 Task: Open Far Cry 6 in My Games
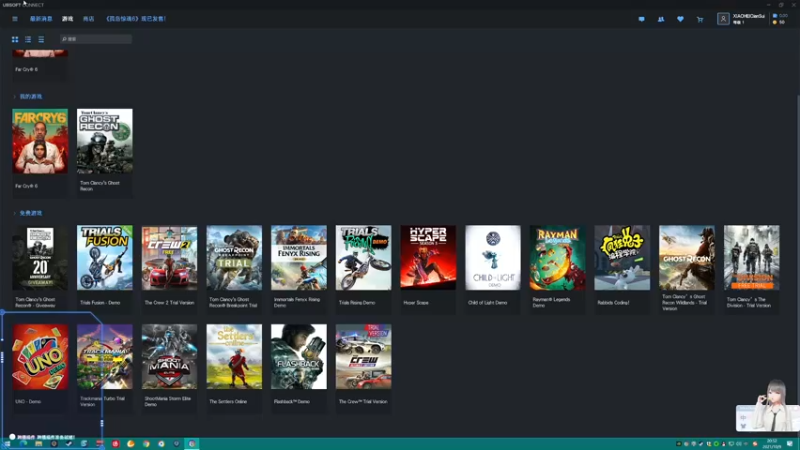pyautogui.click(x=40, y=152)
